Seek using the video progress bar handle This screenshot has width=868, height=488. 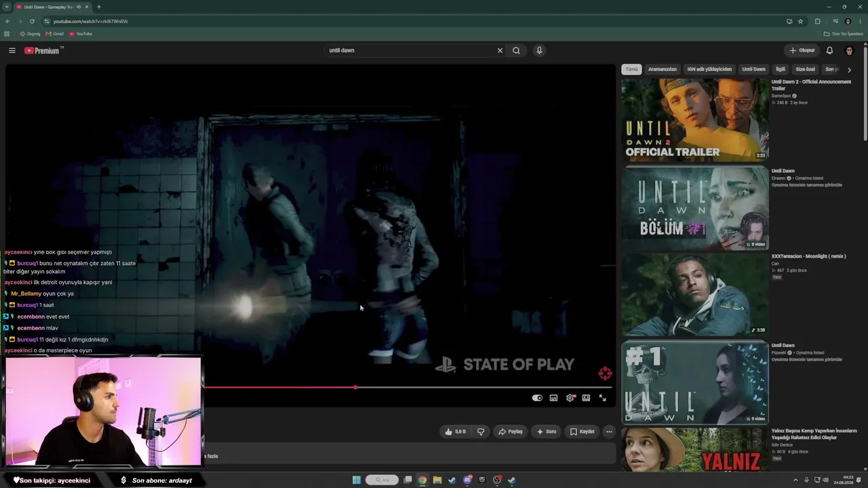(355, 387)
